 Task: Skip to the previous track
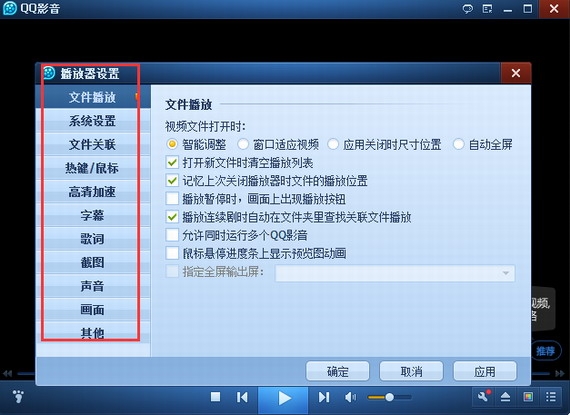242,397
